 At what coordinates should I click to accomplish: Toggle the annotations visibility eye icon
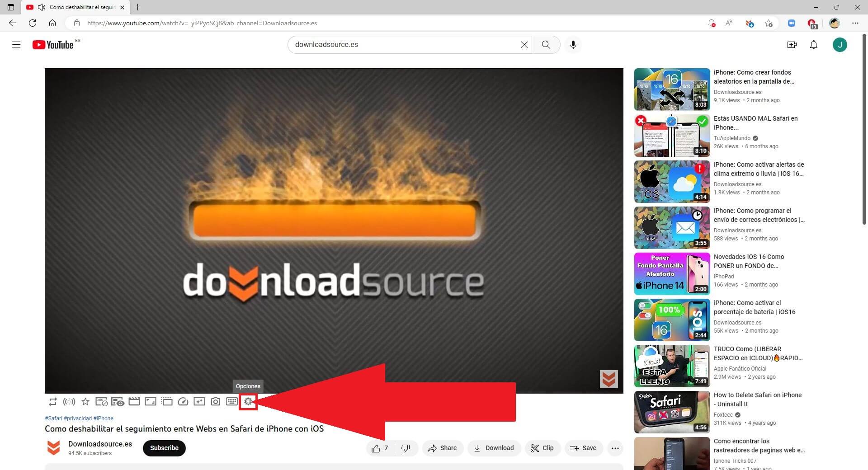tap(118, 401)
